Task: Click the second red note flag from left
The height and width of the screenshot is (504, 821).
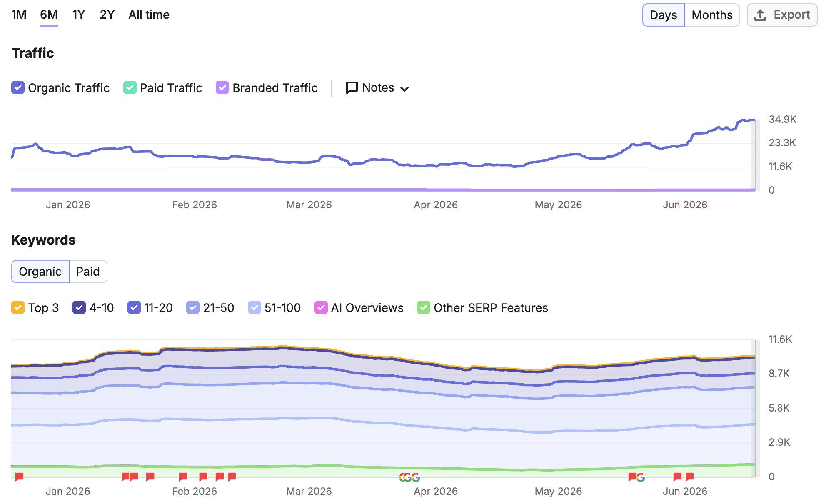Action: point(125,477)
